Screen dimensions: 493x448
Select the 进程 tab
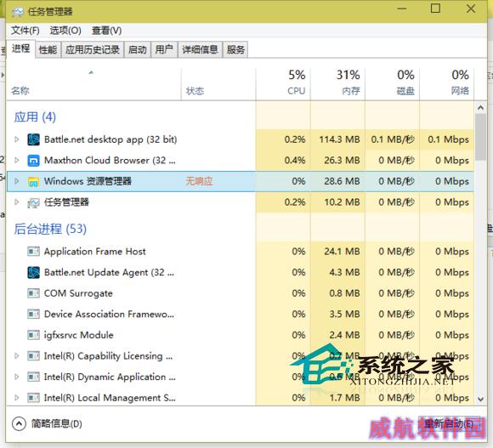[x=20, y=48]
